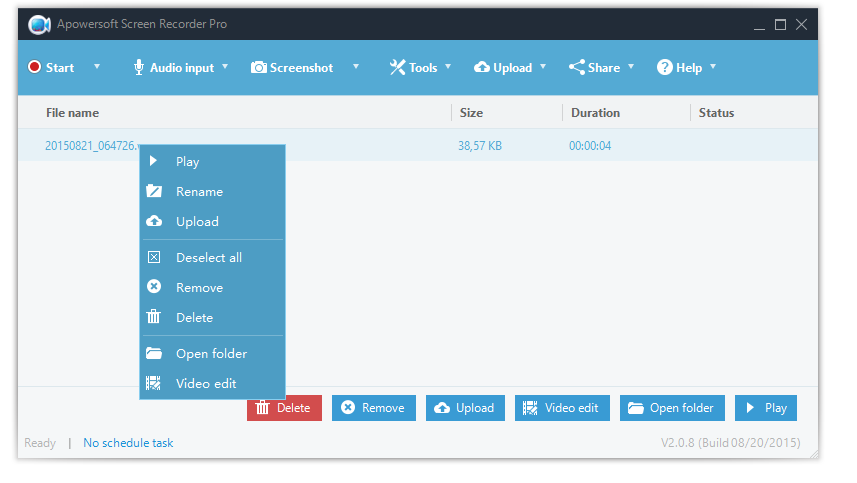Click the Video edit film icon in context menu
Viewport: 857px width, 483px height.
pyautogui.click(x=154, y=383)
